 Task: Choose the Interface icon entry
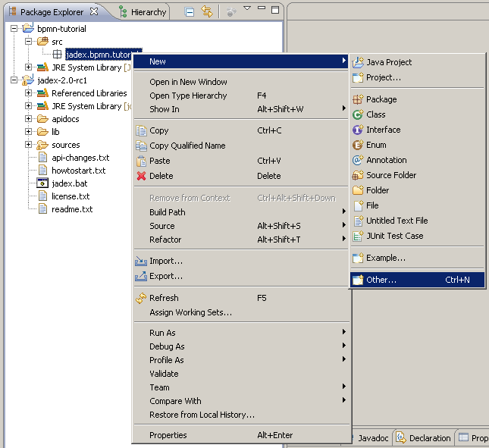pyautogui.click(x=359, y=130)
